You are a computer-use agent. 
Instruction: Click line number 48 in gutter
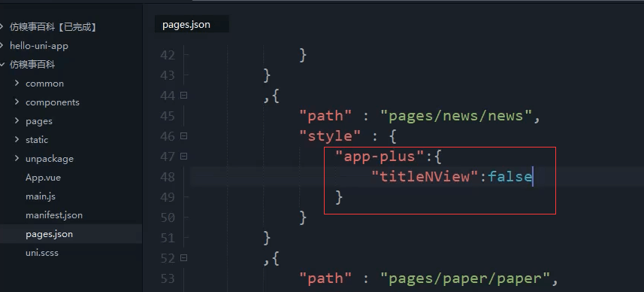[167, 177]
